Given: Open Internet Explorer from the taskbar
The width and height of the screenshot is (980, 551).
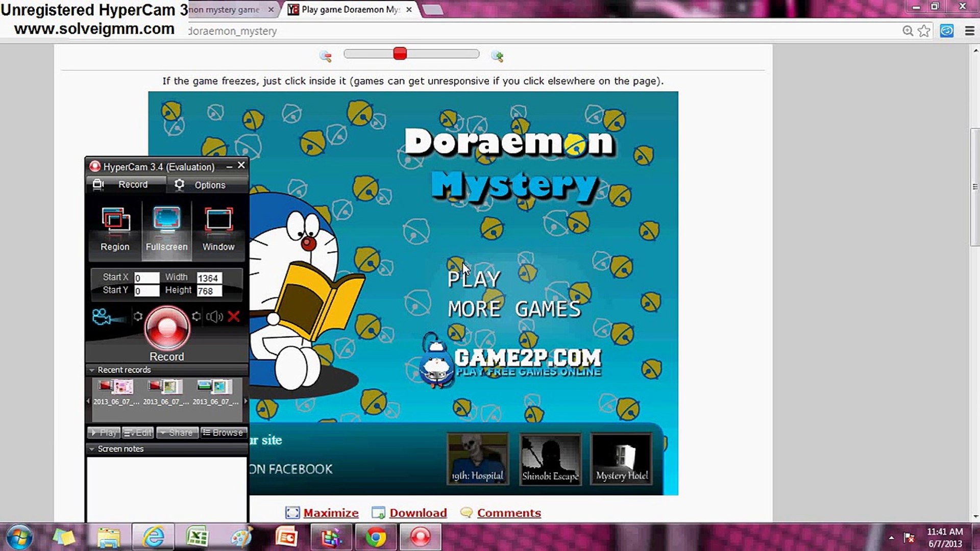Looking at the screenshot, I should (153, 537).
